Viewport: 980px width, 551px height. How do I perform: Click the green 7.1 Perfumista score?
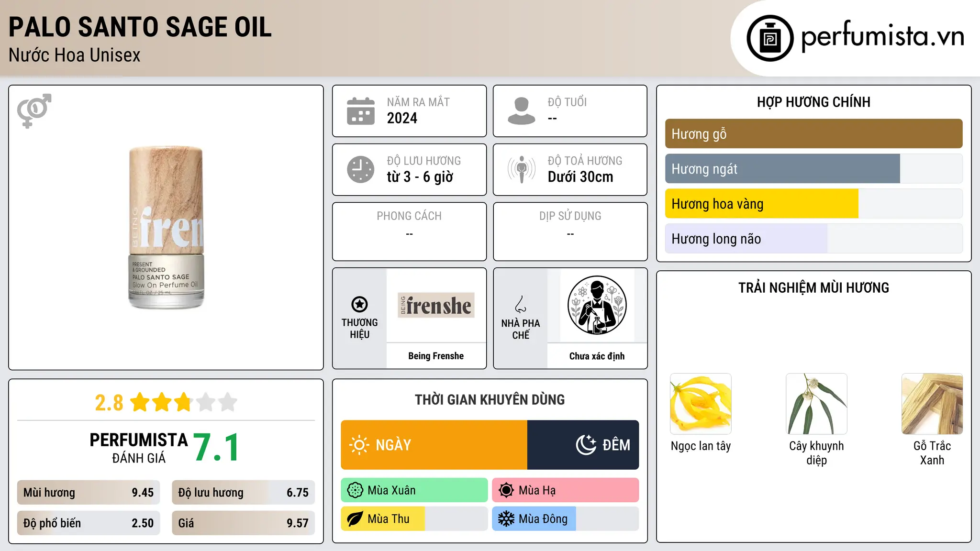[x=216, y=447]
